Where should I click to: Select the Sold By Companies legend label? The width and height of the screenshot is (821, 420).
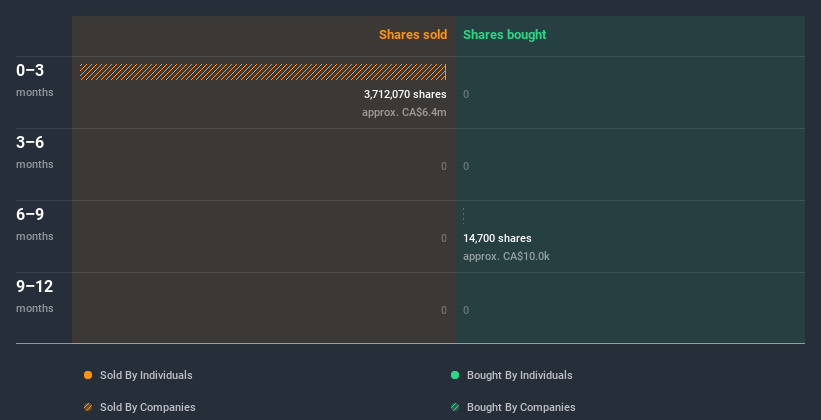(x=148, y=407)
